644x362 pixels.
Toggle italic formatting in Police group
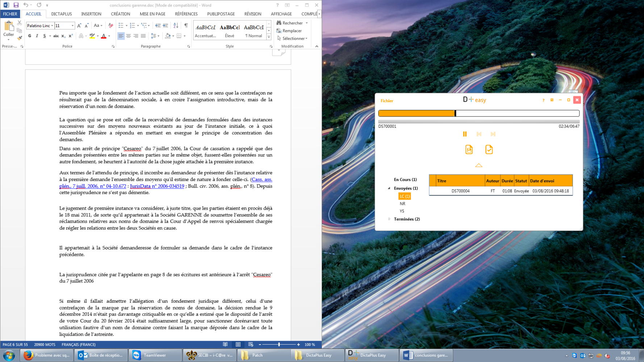[37, 36]
